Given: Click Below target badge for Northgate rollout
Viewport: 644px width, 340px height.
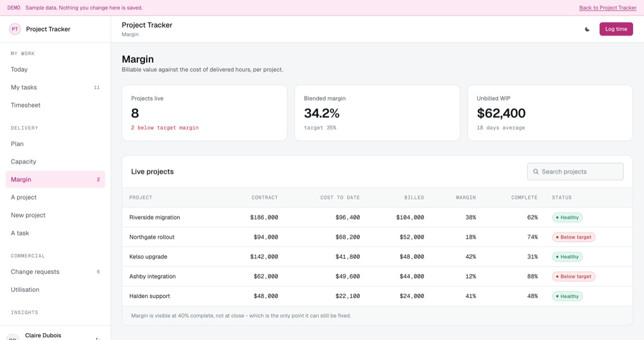Looking at the screenshot, I should pyautogui.click(x=573, y=237).
